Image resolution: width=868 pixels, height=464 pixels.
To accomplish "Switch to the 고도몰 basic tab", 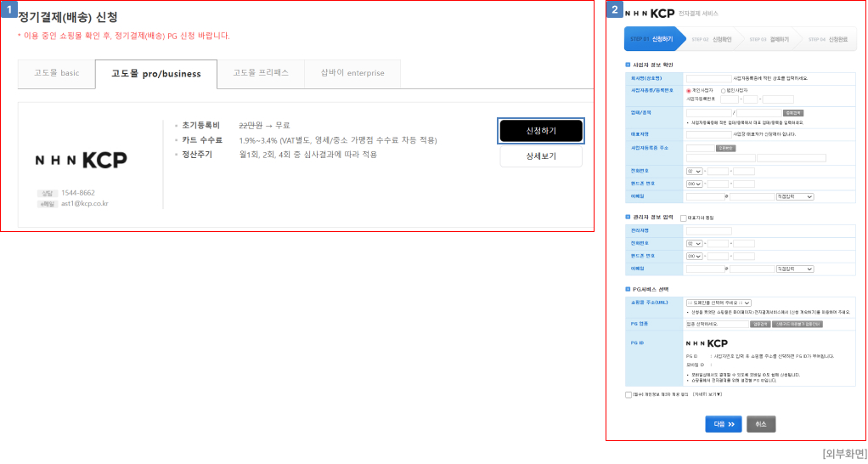I will (x=57, y=73).
